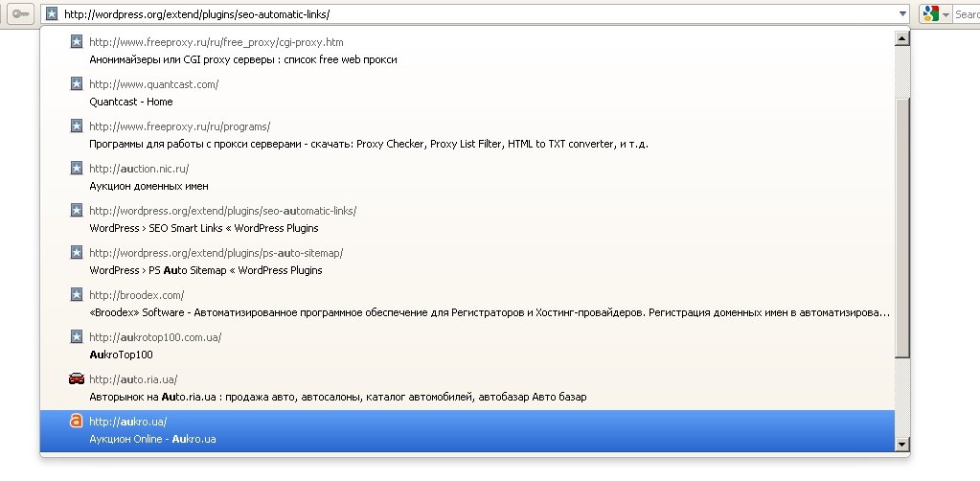The height and width of the screenshot is (481, 980).
Task: Open the freeproxy.ru programs suggestion
Action: [x=467, y=135]
